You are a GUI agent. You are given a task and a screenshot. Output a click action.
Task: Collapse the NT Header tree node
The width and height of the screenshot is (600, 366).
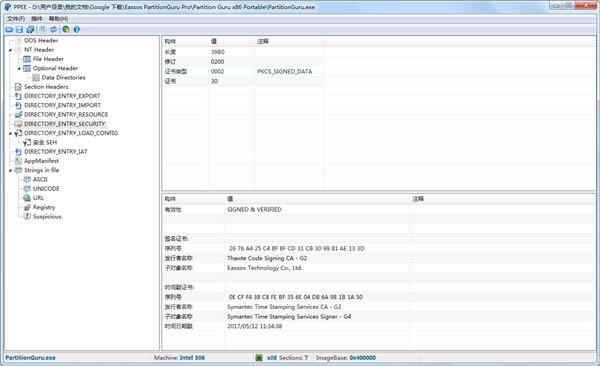point(10,50)
